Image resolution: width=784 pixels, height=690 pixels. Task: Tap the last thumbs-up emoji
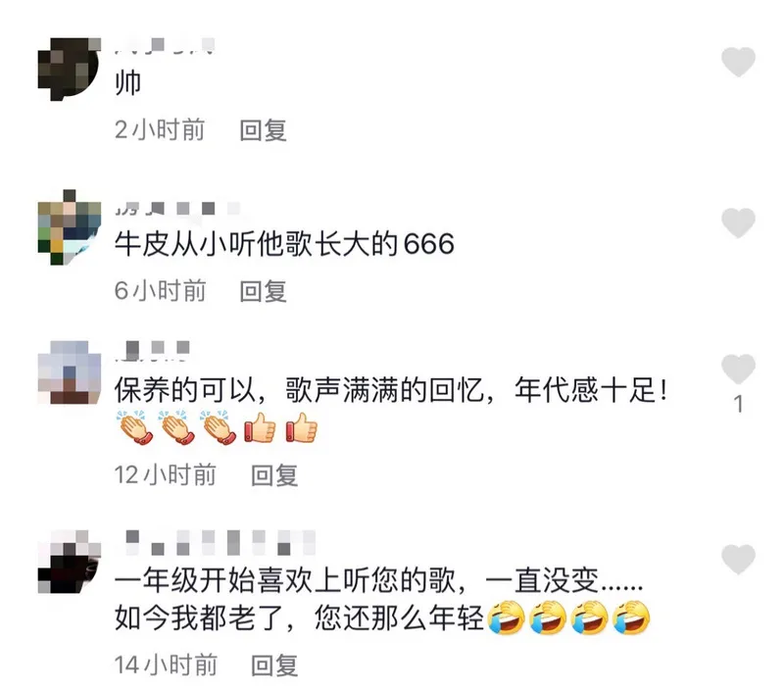302,428
